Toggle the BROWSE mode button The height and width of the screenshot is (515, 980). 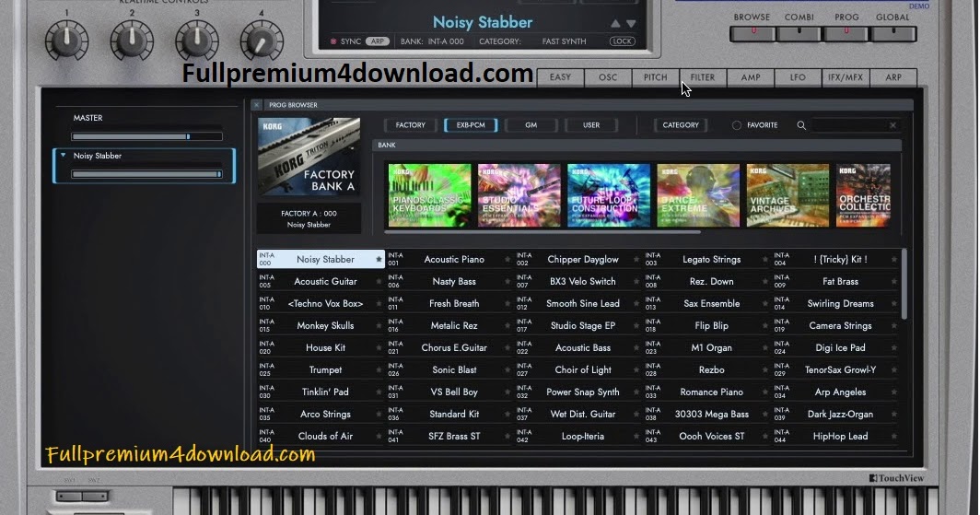752,34
